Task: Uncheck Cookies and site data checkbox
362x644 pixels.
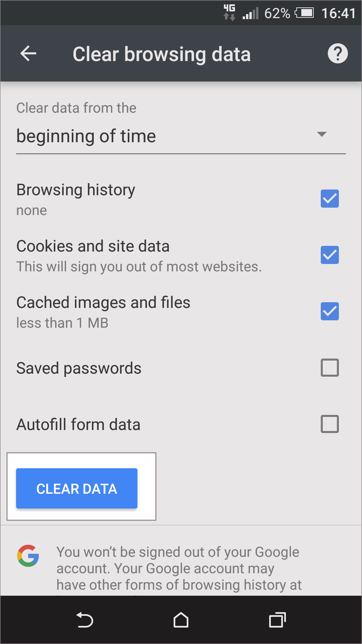Action: [329, 255]
